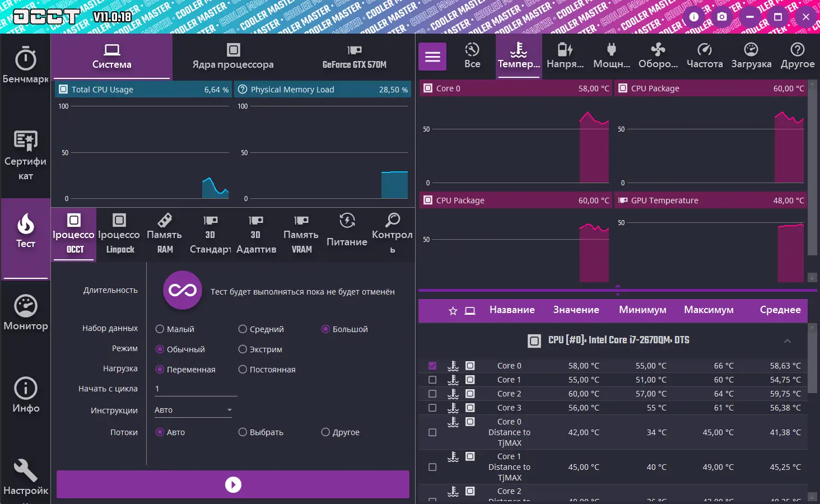The width and height of the screenshot is (820, 504).
Task: Filter sensors by Температура
Action: pyautogui.click(x=519, y=56)
